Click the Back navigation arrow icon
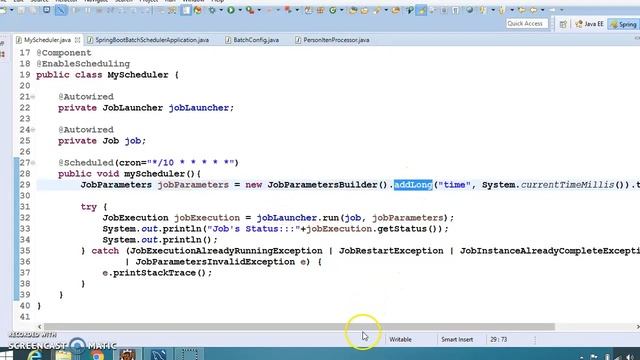Viewport: 640px width, 360px height. 533,10
